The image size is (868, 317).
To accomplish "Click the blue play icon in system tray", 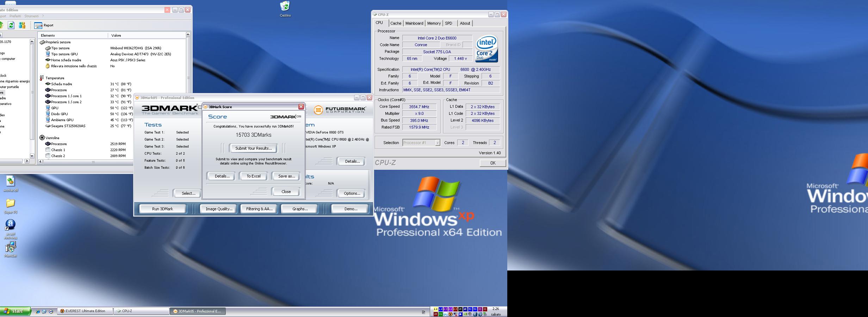I will point(460,314).
